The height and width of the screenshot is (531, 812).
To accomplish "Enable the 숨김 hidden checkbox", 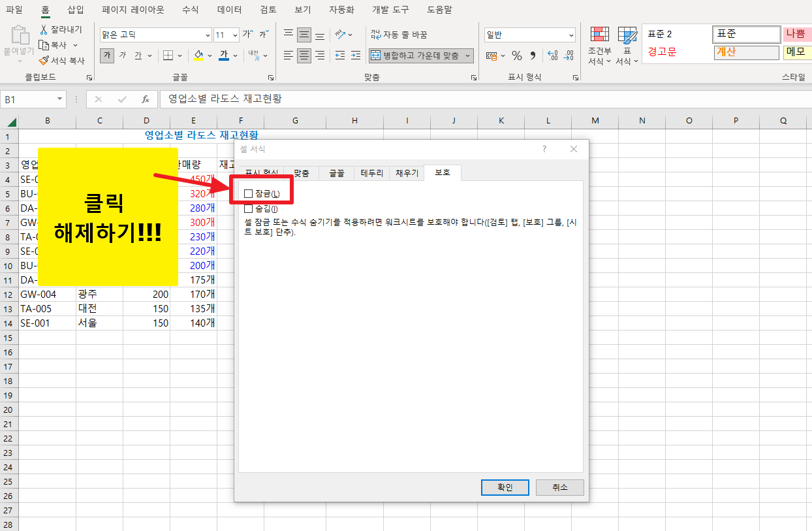I will point(249,208).
